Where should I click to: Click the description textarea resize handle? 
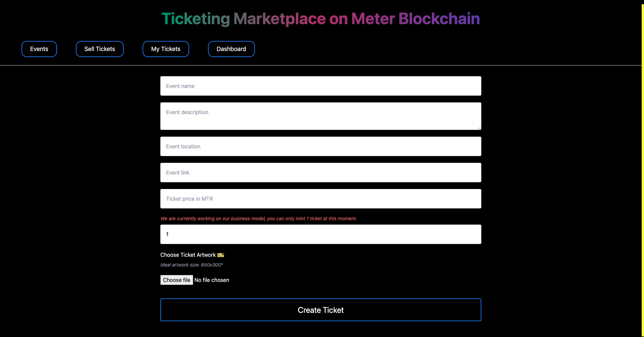[479, 128]
